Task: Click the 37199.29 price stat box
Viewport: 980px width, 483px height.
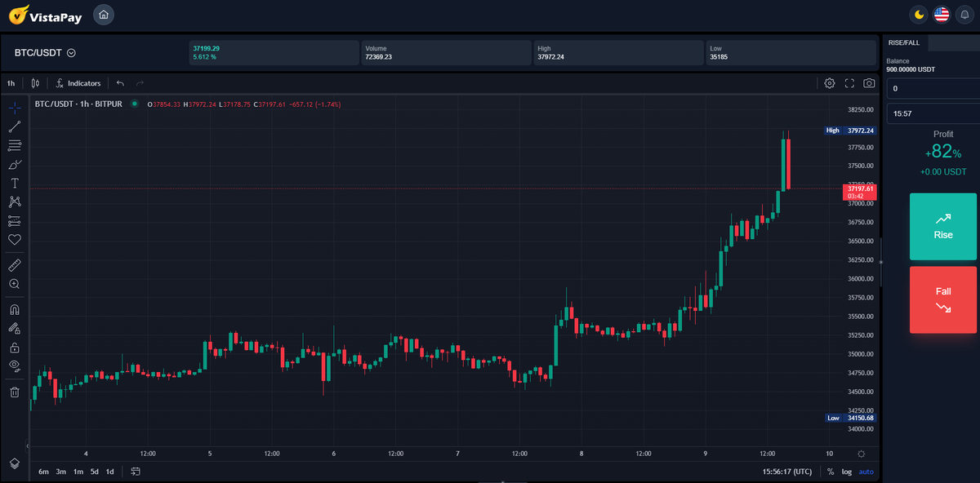Action: tap(274, 53)
